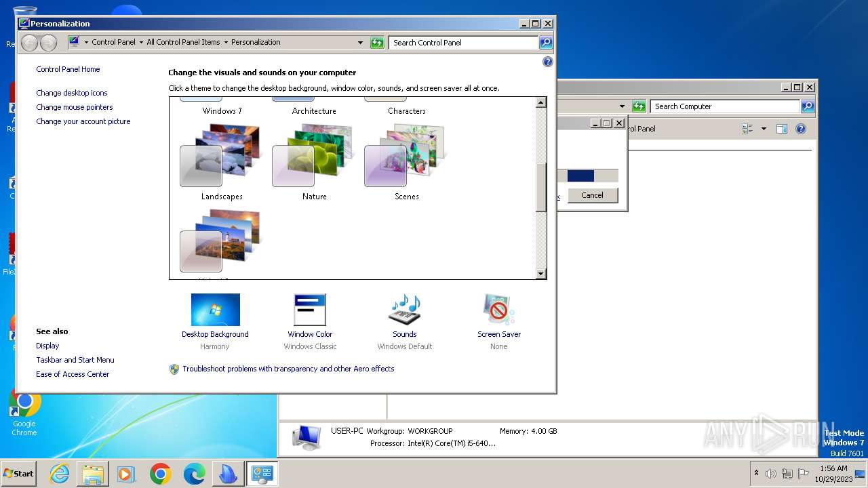Click help icon in Computer window
The width and height of the screenshot is (868, 488).
(x=801, y=129)
